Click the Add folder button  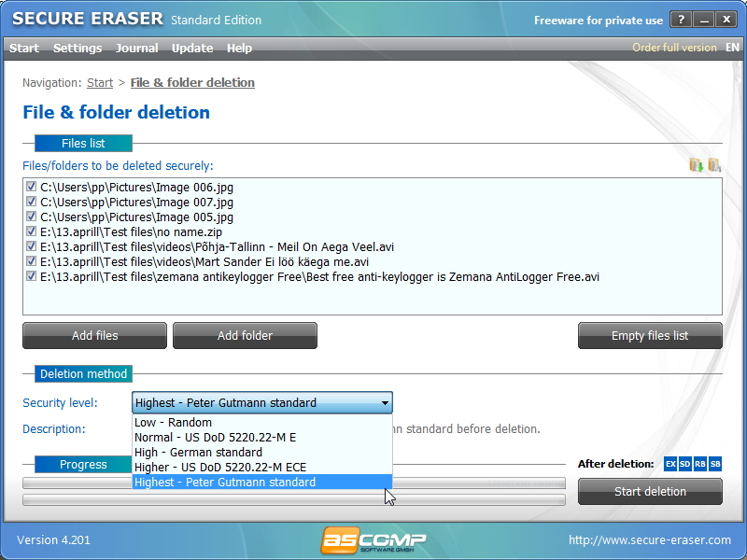[x=245, y=336]
